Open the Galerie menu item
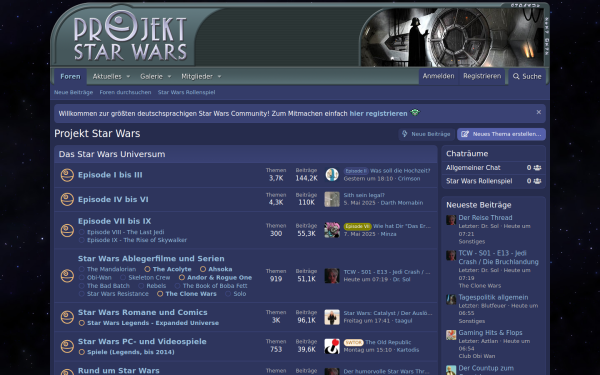600x375 pixels. 152,77
